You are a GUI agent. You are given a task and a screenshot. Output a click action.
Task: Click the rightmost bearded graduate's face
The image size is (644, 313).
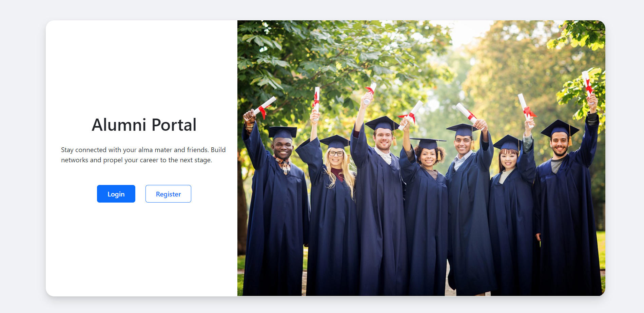[x=560, y=143]
